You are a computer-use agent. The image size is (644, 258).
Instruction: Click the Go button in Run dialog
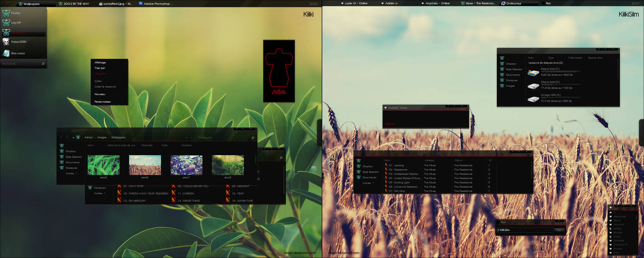pos(559,230)
